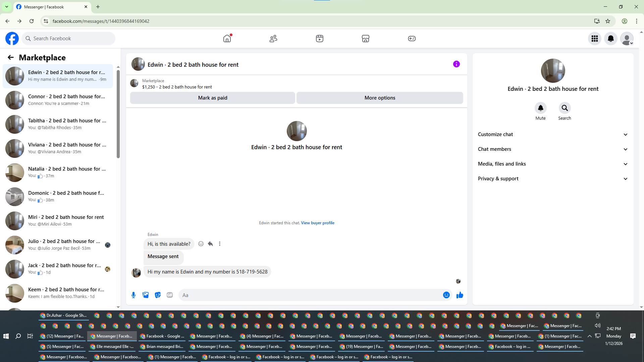This screenshot has width=644, height=362.
Task: Open the Marketplace tab in the top navigation
Action: [365, 39]
